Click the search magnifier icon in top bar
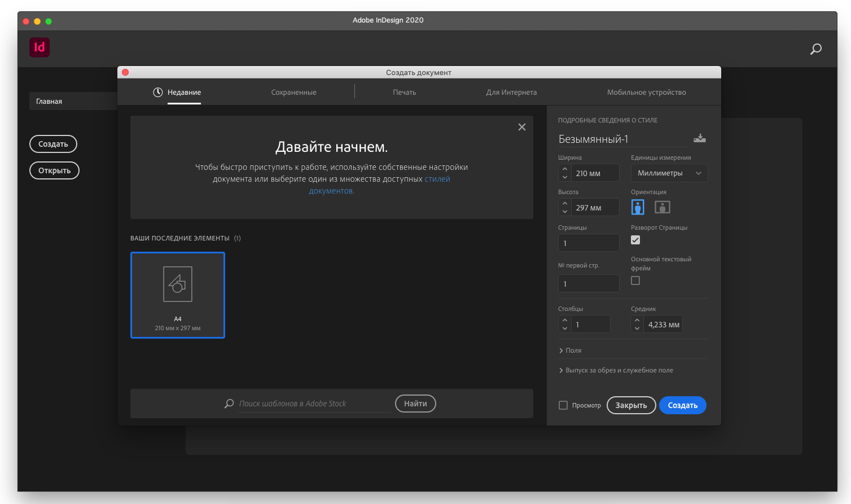The height and width of the screenshot is (504, 851). point(815,49)
